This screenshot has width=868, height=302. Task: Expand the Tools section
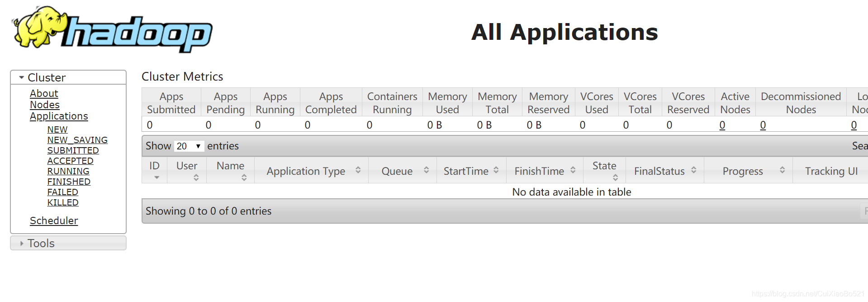pos(68,243)
